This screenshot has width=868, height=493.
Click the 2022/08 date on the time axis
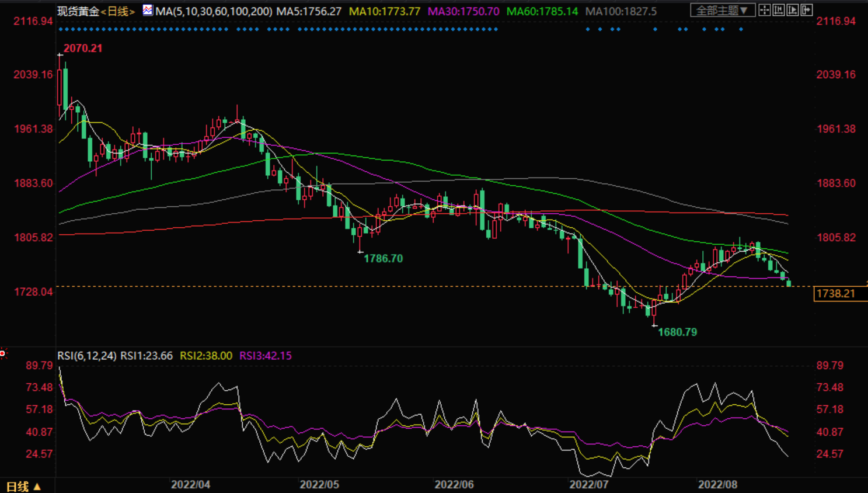[718, 485]
